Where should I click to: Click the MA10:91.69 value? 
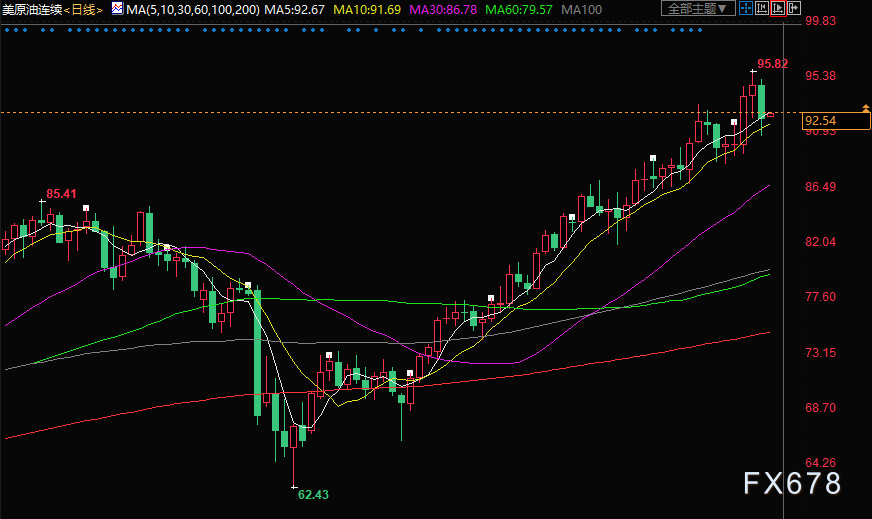pyautogui.click(x=367, y=9)
